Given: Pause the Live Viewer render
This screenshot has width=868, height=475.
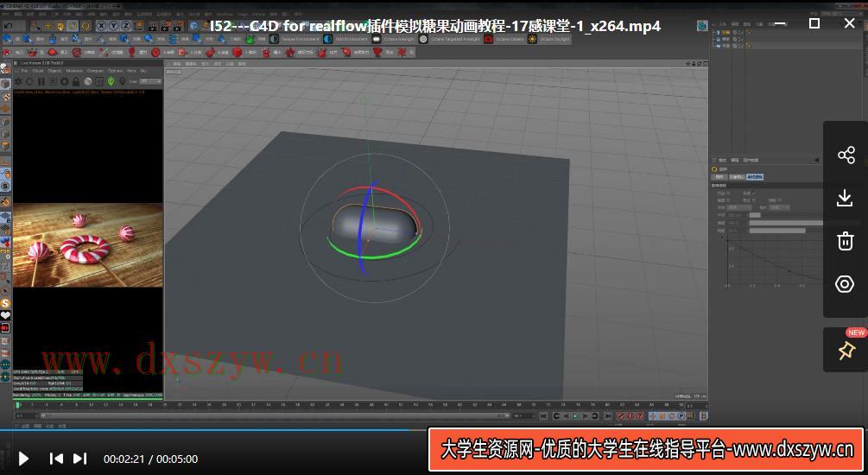Looking at the screenshot, I should pyautogui.click(x=41, y=81).
